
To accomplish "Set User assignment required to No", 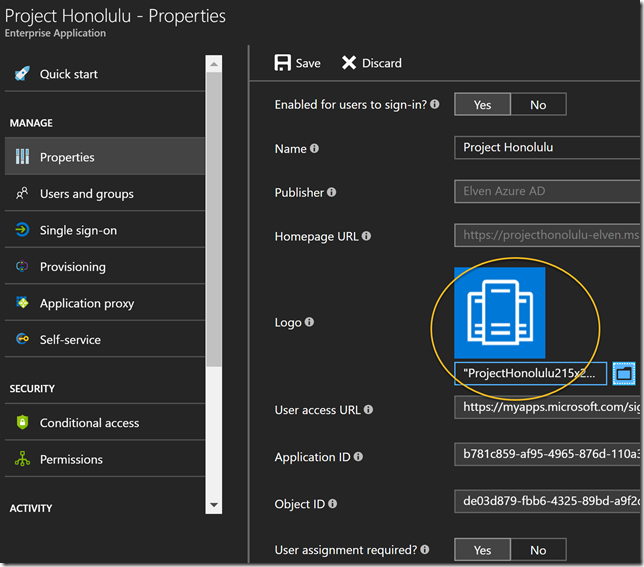I will coord(538,550).
